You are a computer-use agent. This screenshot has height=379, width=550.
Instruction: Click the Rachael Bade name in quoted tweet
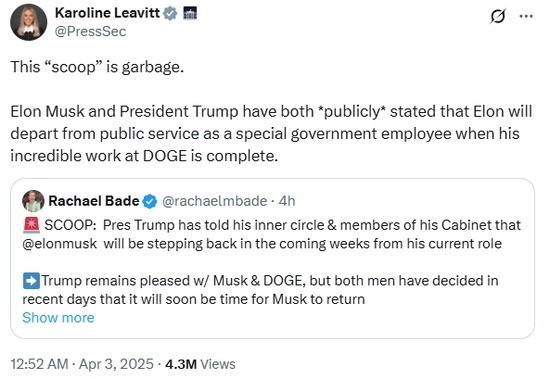[94, 201]
